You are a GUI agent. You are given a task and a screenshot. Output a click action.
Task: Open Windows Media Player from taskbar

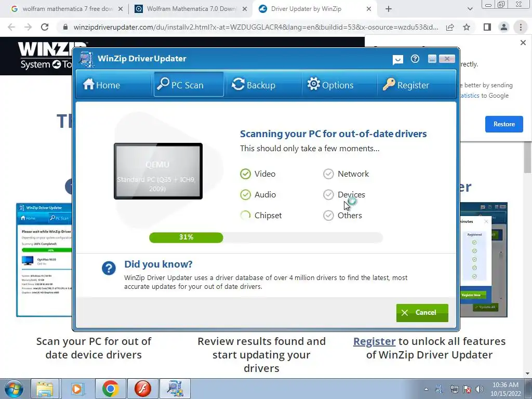click(x=77, y=389)
